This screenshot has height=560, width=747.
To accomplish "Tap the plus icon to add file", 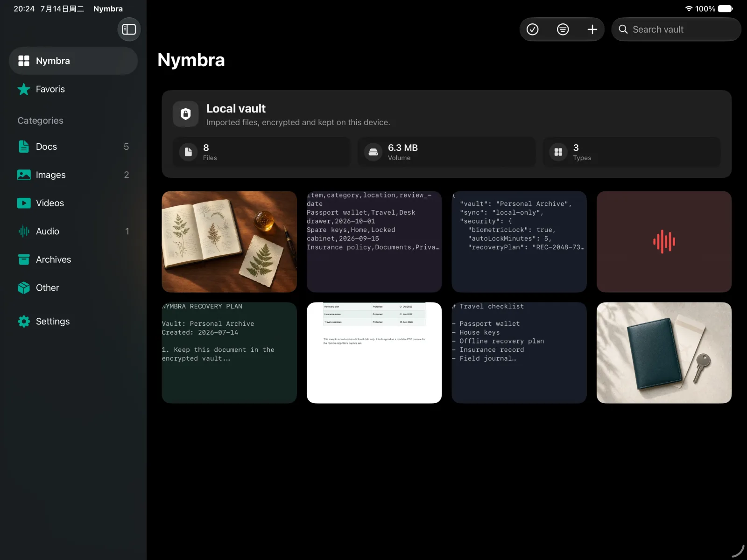I will pos(592,29).
